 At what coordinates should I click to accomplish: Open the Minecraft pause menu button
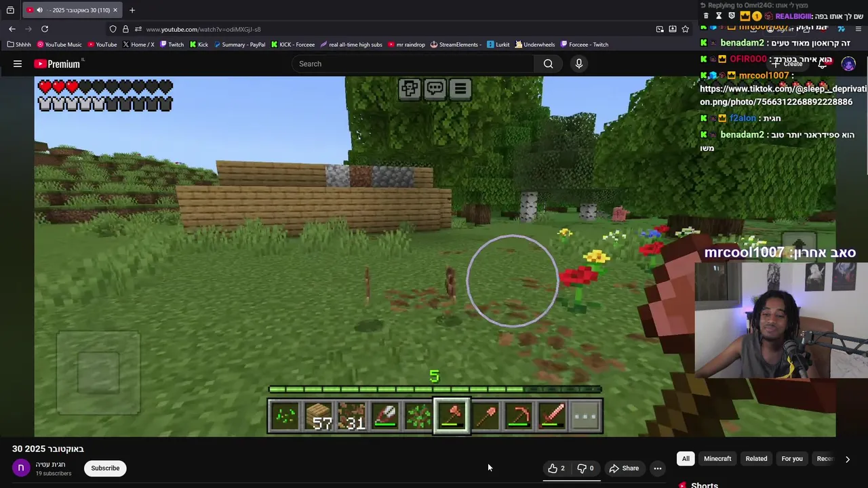click(460, 89)
